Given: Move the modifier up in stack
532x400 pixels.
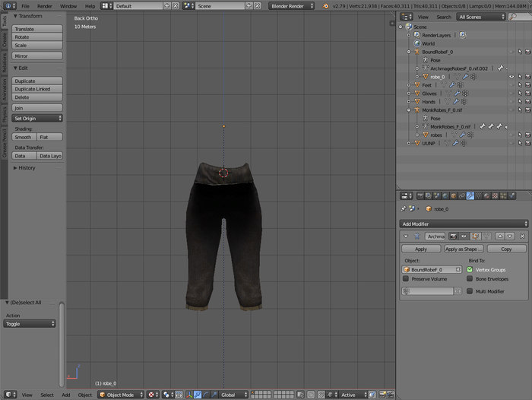Looking at the screenshot, I should (501, 237).
